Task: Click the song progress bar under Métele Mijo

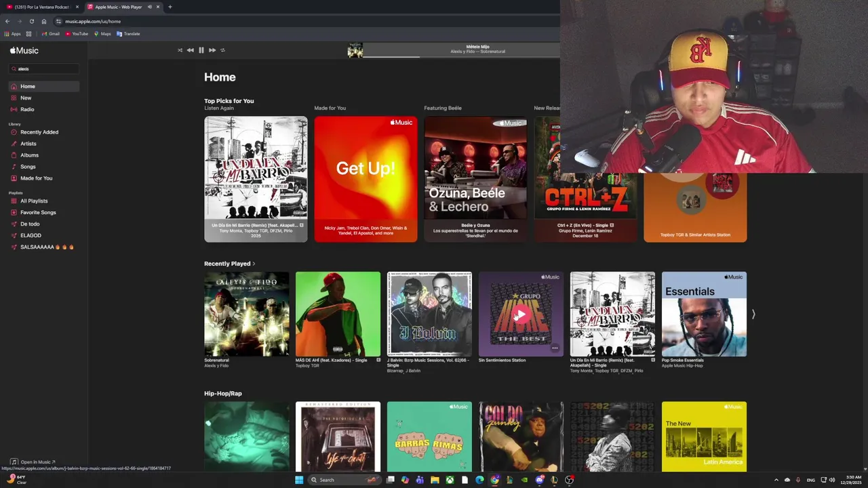Action: (x=462, y=56)
